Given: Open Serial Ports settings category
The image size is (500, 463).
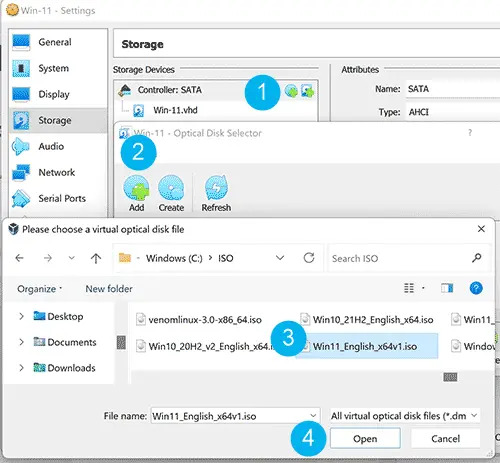Looking at the screenshot, I should [x=58, y=198].
